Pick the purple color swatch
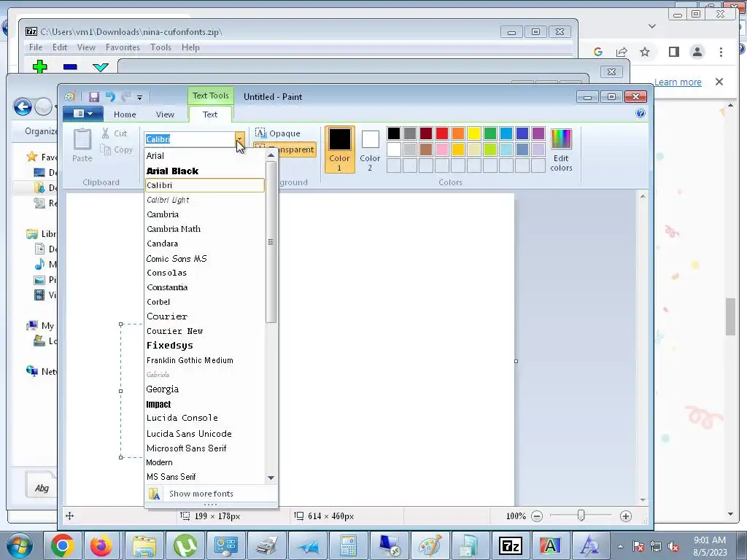This screenshot has height=560, width=747. 538,133
